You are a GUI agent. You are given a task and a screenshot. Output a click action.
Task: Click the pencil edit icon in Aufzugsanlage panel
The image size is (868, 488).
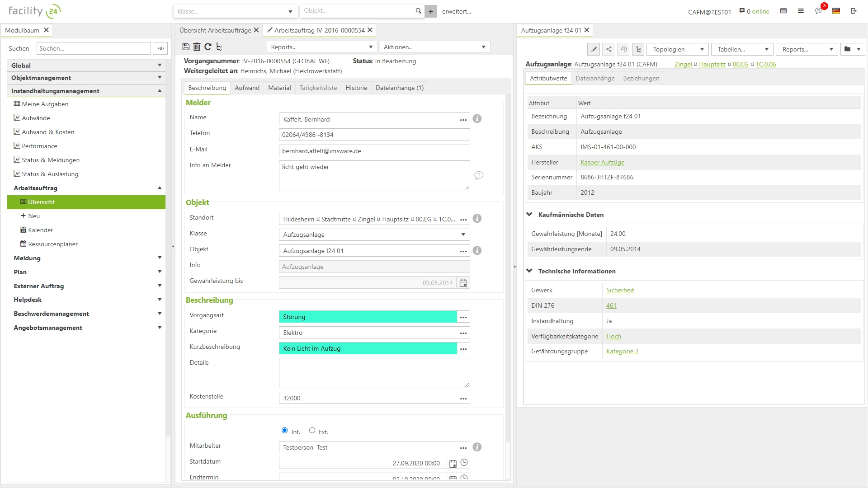(x=594, y=49)
